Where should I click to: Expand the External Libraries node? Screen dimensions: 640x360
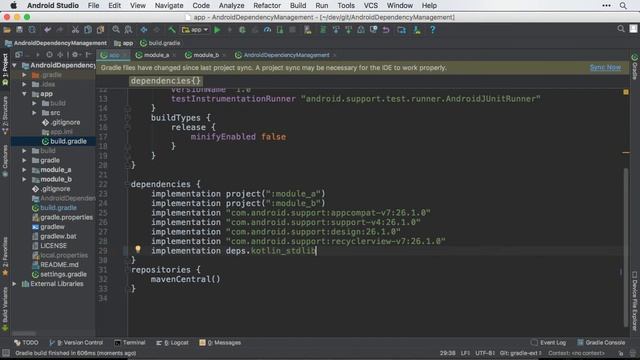tap(15, 284)
